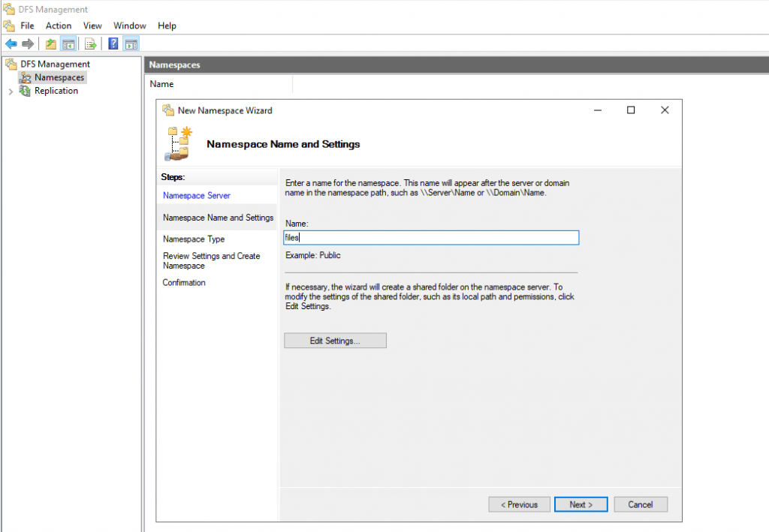Toggle the Show/Hide Console Tree icon
This screenshot has height=532, width=769.
click(68, 44)
